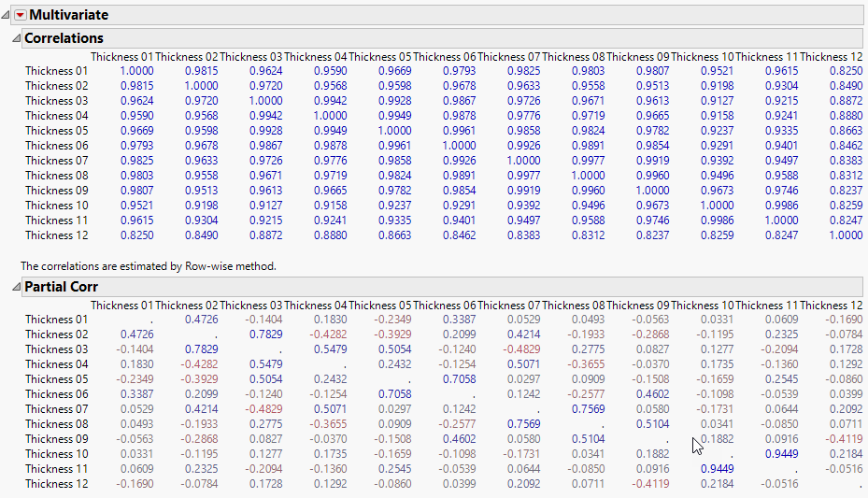Click -0.0516 in Partial Corr row Thickness 11

coord(844,469)
